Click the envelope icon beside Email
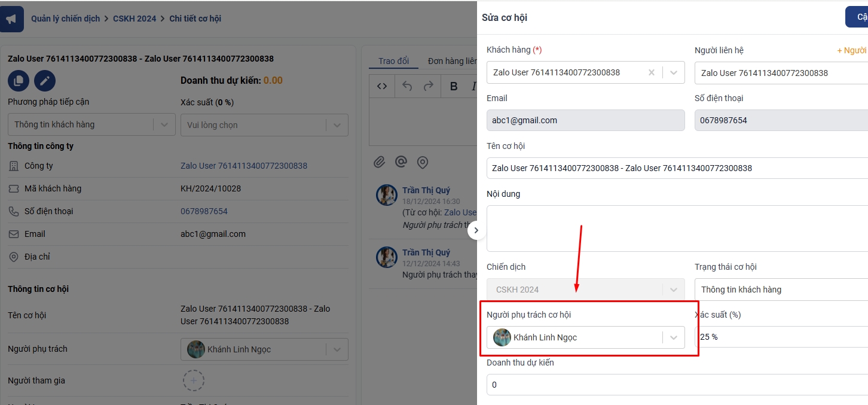868x405 pixels. coord(13,234)
